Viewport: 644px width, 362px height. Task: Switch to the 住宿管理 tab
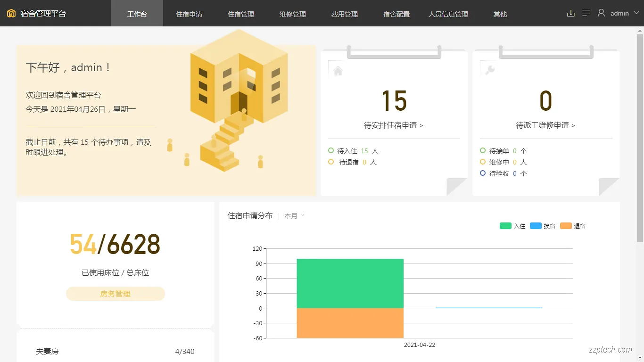pos(241,14)
